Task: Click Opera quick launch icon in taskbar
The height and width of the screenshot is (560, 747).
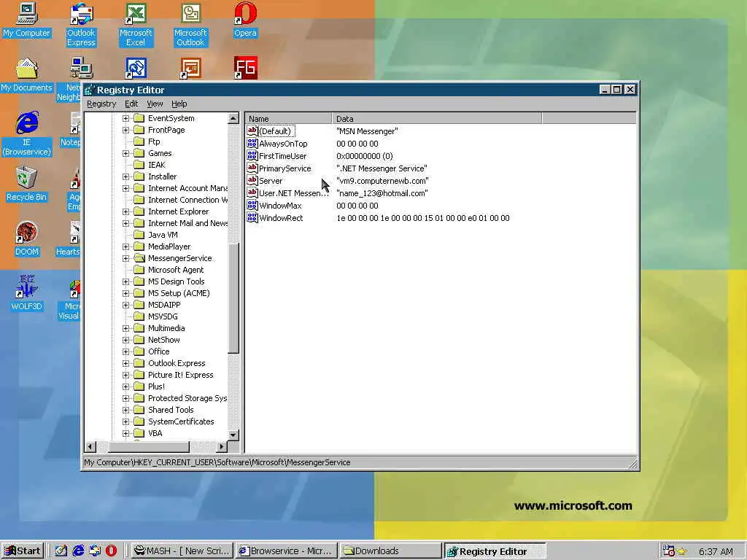Action: point(111,551)
